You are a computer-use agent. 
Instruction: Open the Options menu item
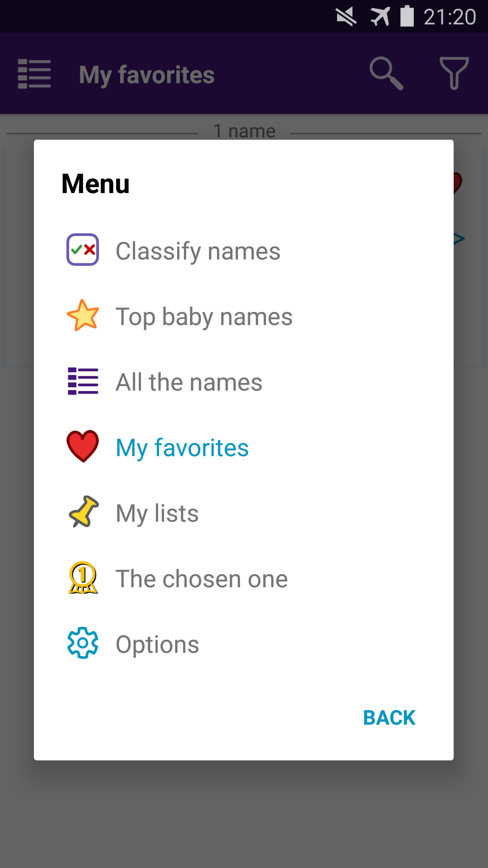click(x=157, y=644)
